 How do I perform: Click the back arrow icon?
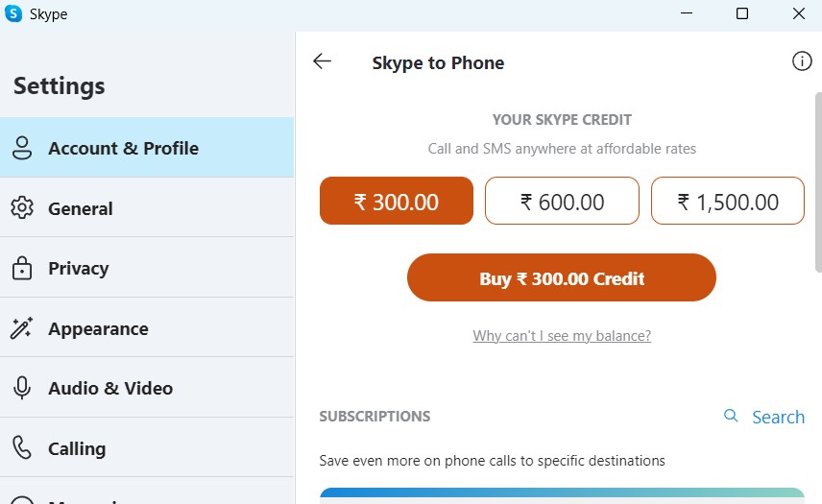pyautogui.click(x=322, y=61)
